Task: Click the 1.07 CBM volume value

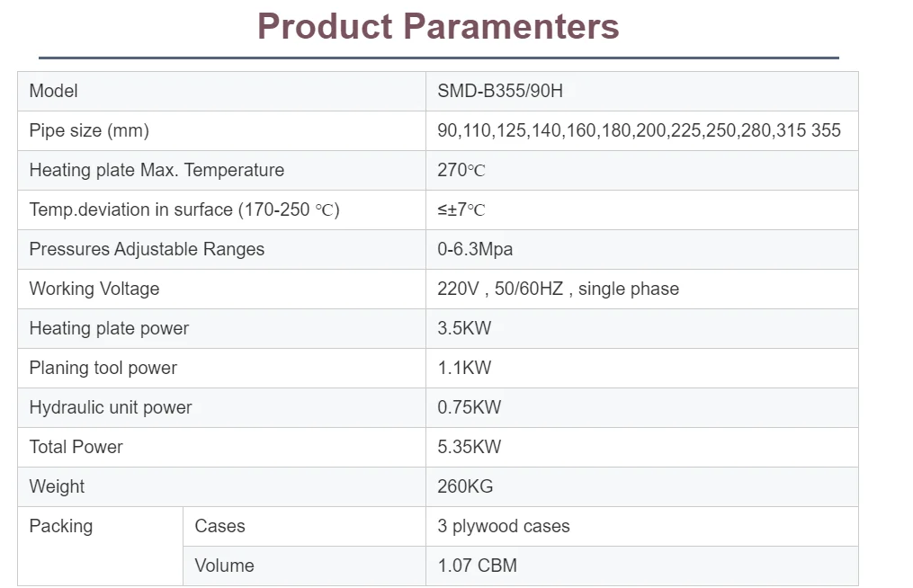Action: coord(477,566)
